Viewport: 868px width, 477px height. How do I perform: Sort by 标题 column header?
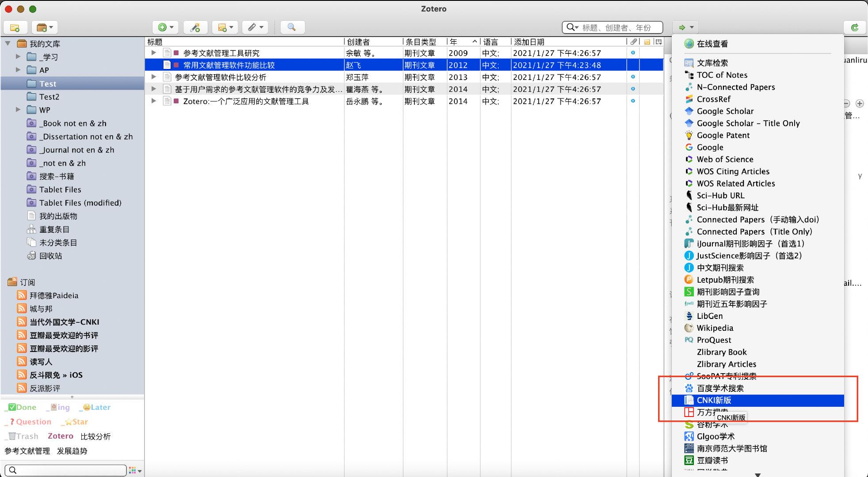click(x=244, y=42)
